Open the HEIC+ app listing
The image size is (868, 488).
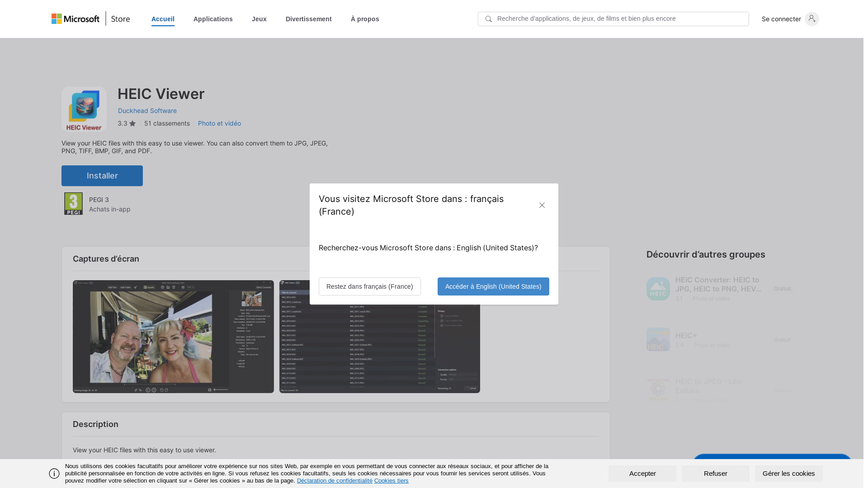719,340
